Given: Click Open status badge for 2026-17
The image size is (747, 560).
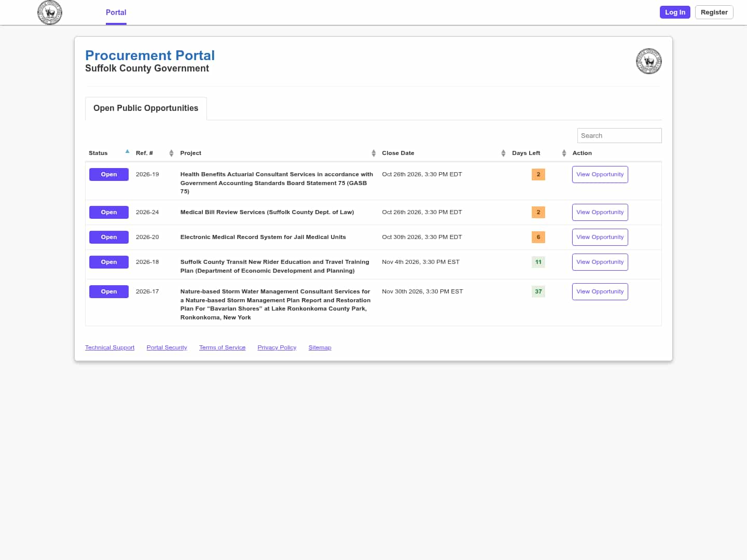Looking at the screenshot, I should point(109,291).
